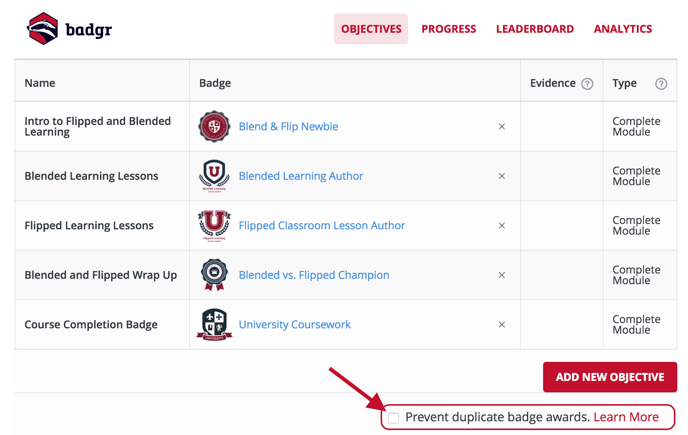Click the University Coursework badge image
The height and width of the screenshot is (435, 688).
click(214, 324)
